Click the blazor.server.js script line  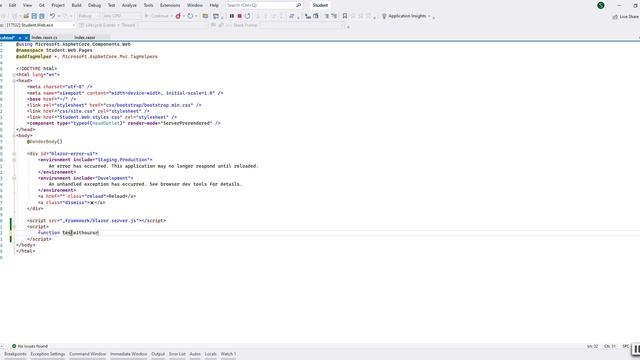coord(96,221)
